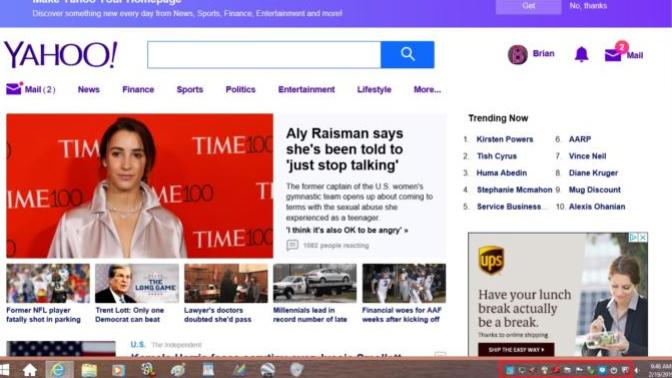Expand the More... navigation menu

[427, 89]
